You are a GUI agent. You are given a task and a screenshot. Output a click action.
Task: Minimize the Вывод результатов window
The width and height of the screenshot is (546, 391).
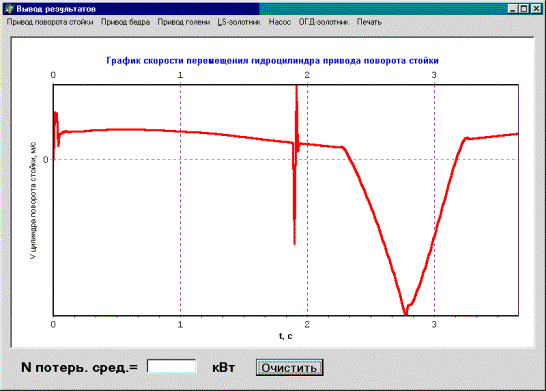click(x=513, y=9)
